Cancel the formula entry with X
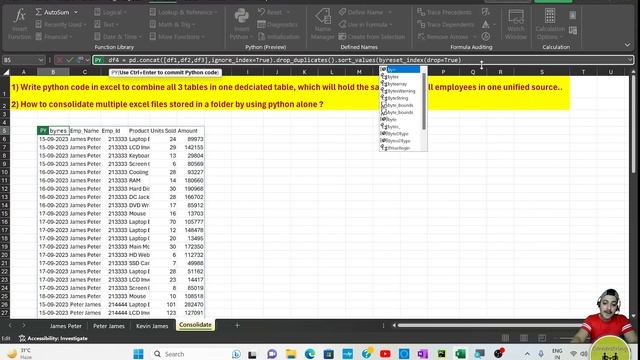Screen dimensions: 640x360 coord(60,60)
